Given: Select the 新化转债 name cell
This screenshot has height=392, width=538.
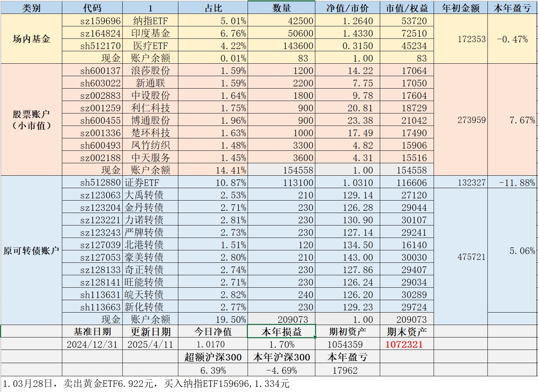Looking at the screenshot, I should click(151, 307).
